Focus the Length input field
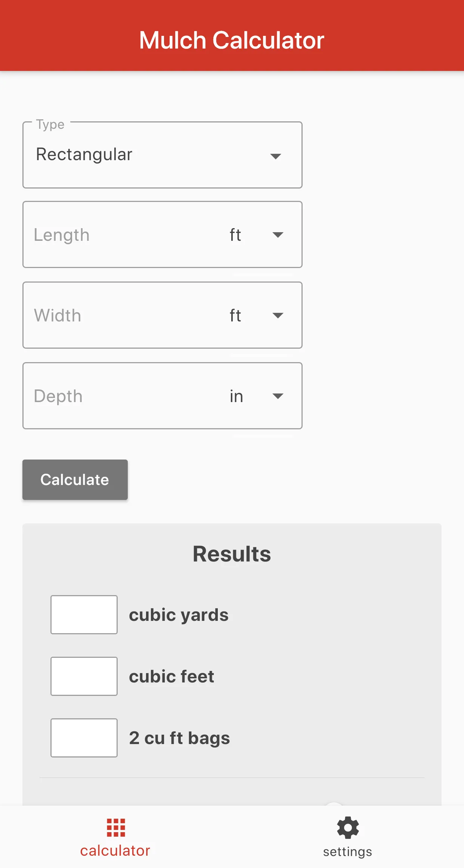 pyautogui.click(x=123, y=235)
